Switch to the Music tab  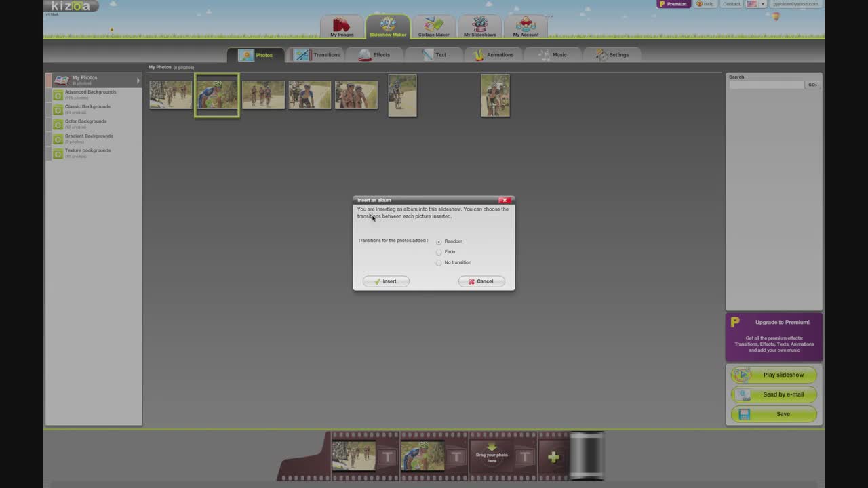click(553, 55)
